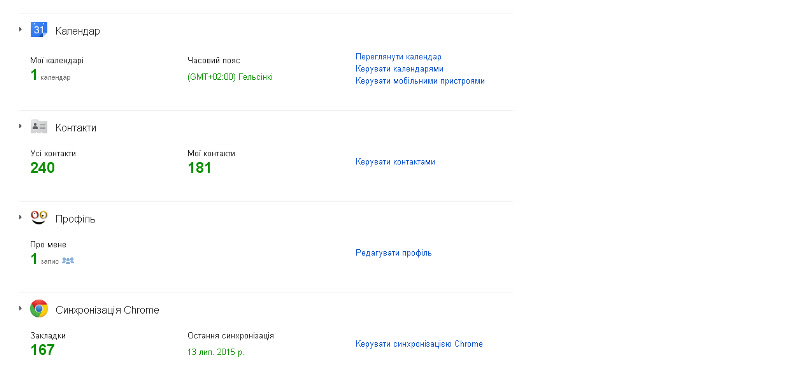This screenshot has height=379, width=800.
Task: Expand the Синхронізація Chrome section arrow
Action: 20,309
